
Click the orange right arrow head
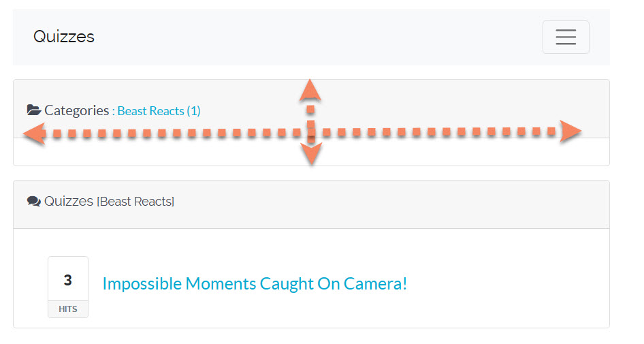click(x=570, y=131)
